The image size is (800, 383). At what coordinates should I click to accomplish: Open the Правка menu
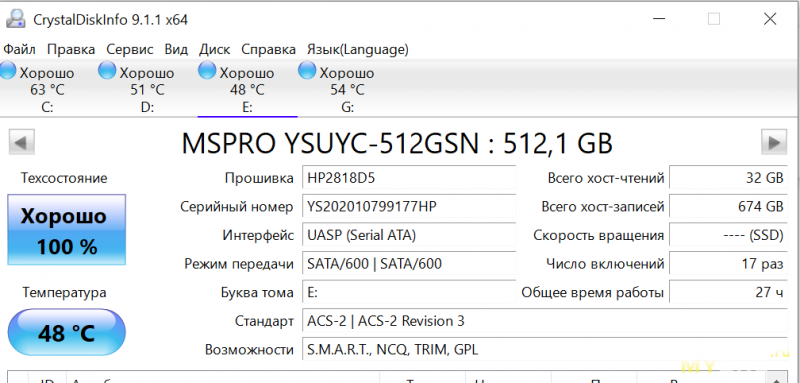click(71, 49)
